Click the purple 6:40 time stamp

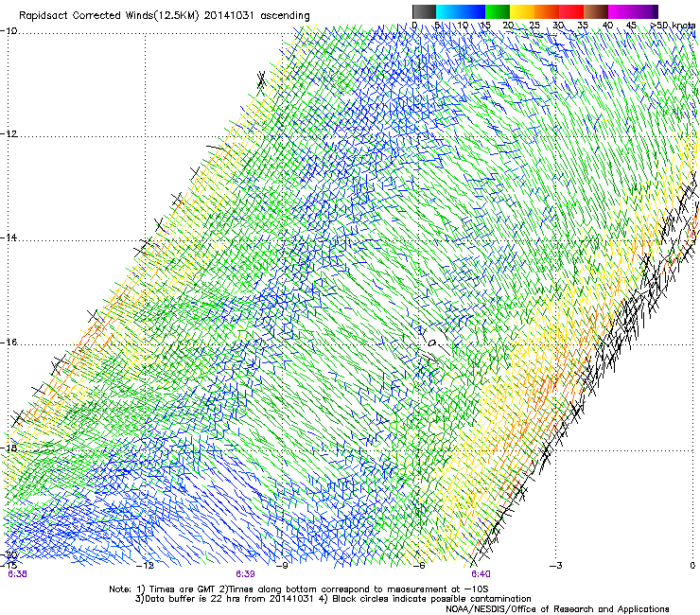click(481, 574)
